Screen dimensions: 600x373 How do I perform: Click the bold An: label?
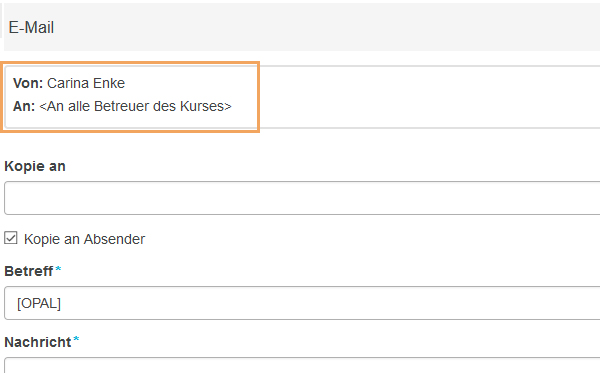coord(24,106)
